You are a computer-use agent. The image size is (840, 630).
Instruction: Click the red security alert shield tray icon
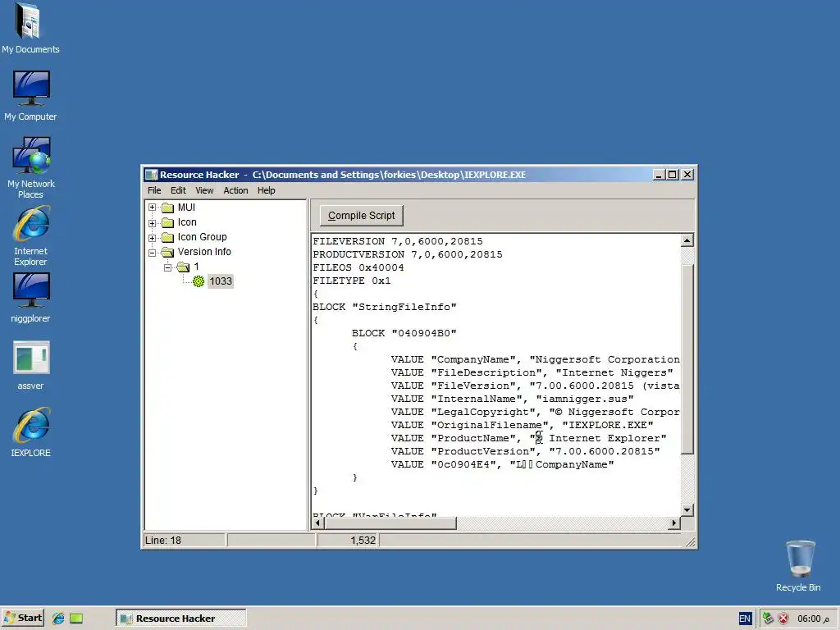coord(783,619)
